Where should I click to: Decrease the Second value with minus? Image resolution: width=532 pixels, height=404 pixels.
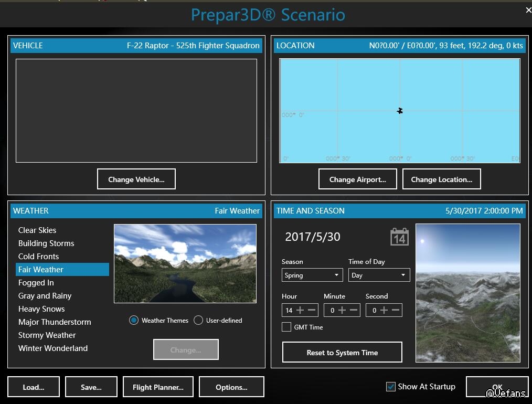click(x=396, y=310)
